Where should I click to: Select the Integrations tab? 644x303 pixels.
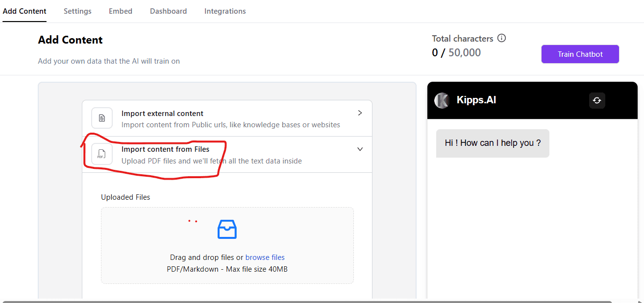pos(225,11)
